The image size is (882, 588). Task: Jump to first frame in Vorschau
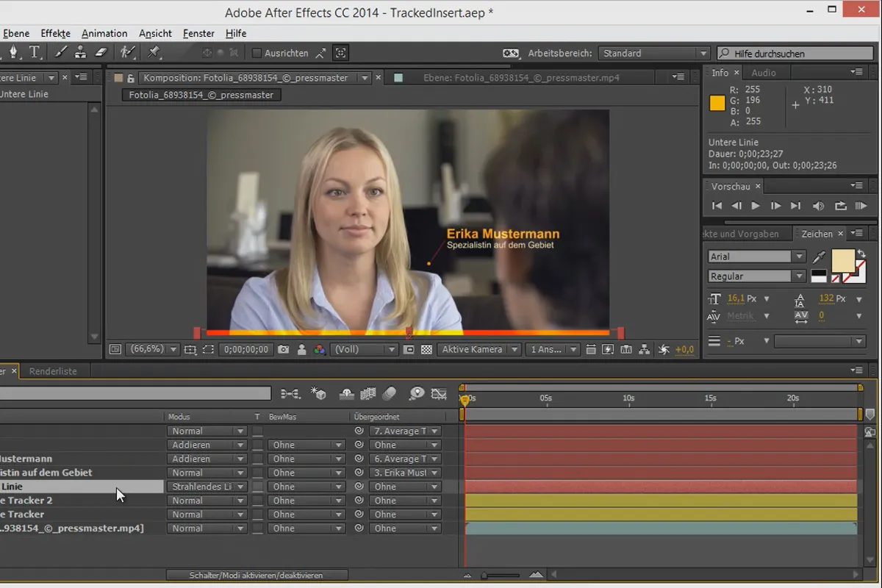point(717,207)
